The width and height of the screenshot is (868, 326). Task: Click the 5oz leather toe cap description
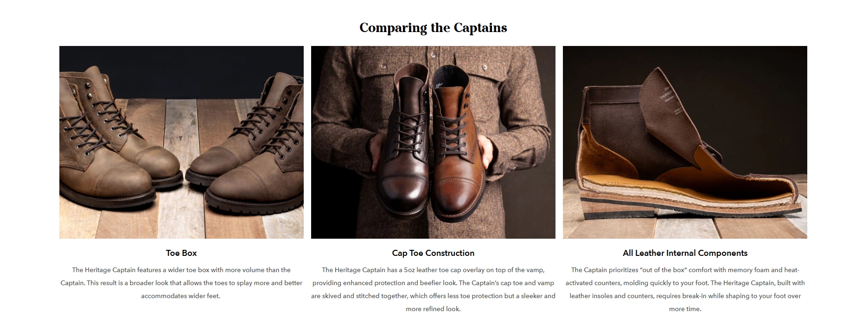pyautogui.click(x=433, y=289)
